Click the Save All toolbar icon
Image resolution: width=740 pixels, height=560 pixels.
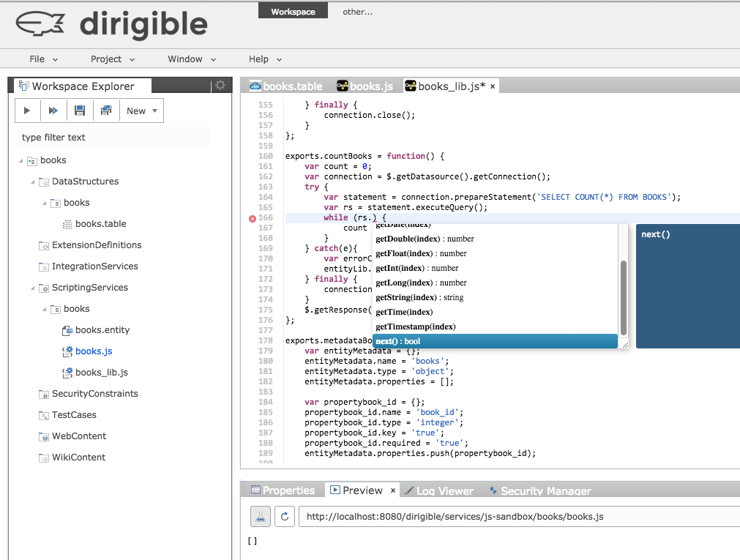(x=106, y=111)
